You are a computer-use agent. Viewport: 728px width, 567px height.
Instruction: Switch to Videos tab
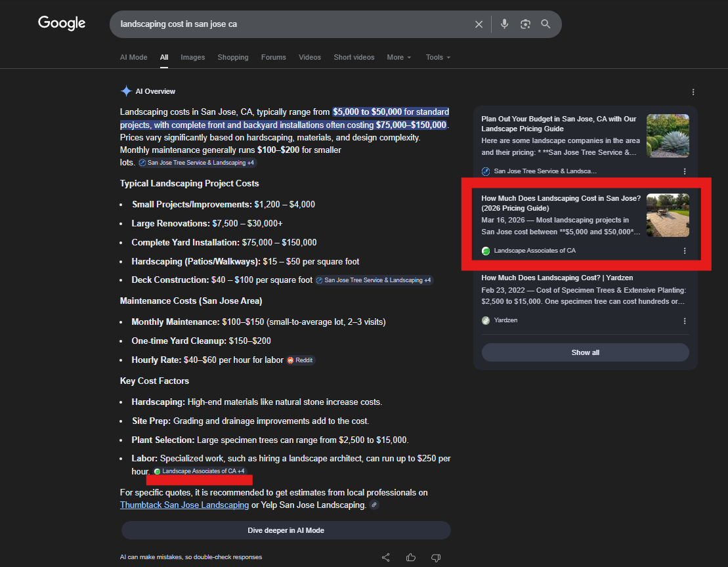click(310, 57)
